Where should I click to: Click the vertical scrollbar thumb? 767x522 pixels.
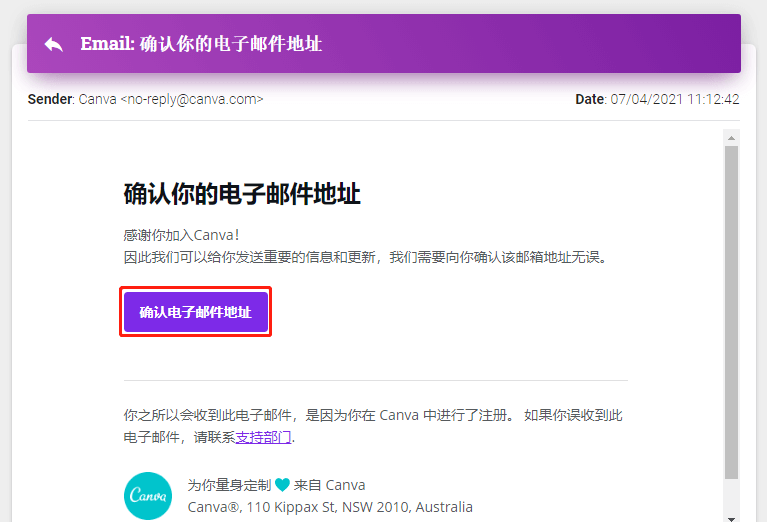[731, 312]
